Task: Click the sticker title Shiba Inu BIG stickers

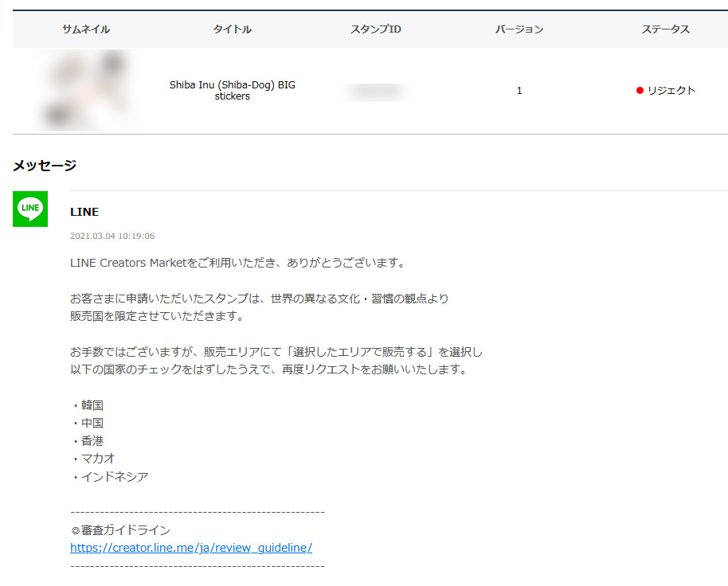Action: click(232, 91)
